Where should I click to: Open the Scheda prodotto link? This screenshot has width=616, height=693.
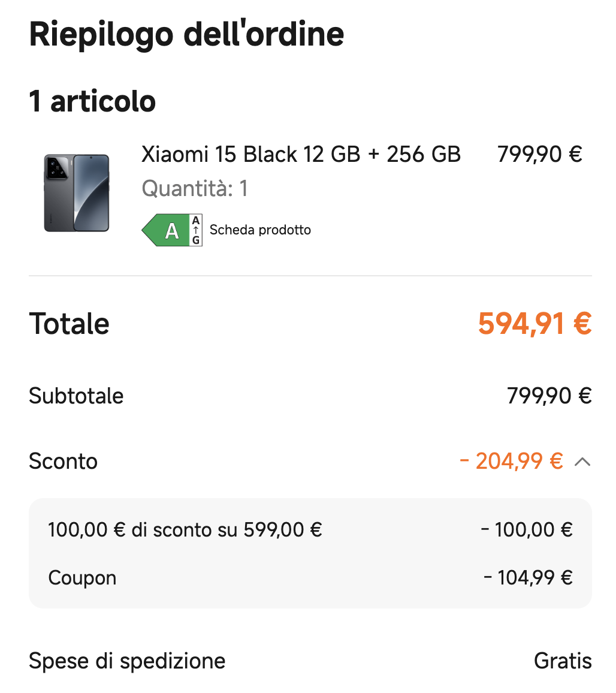(260, 230)
